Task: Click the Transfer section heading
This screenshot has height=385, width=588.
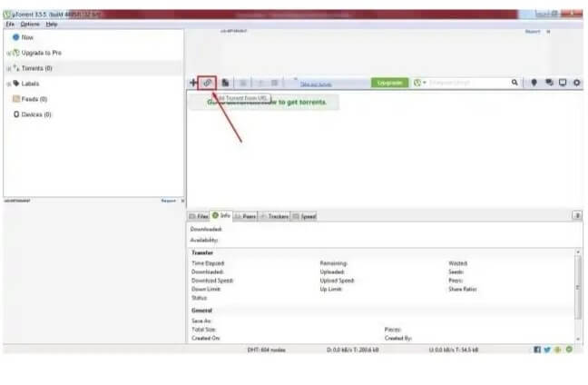Action: point(202,252)
